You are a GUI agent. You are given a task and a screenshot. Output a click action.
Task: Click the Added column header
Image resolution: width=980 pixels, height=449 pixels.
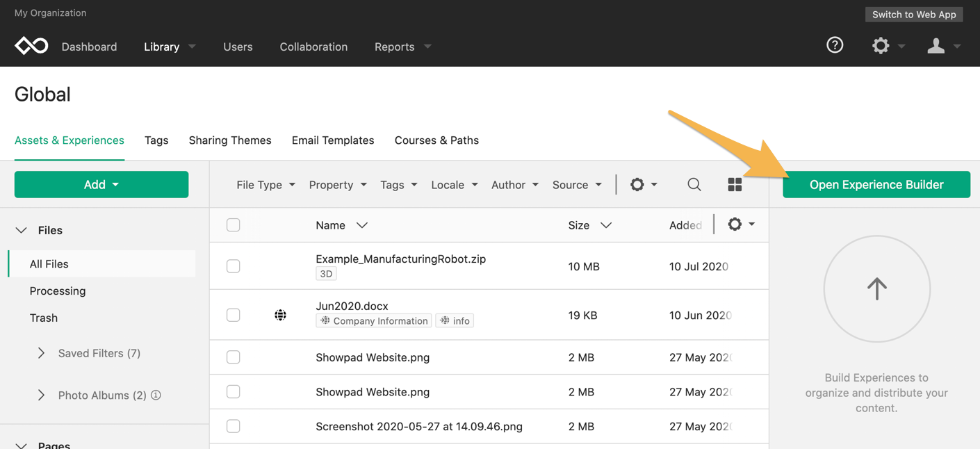(x=685, y=225)
